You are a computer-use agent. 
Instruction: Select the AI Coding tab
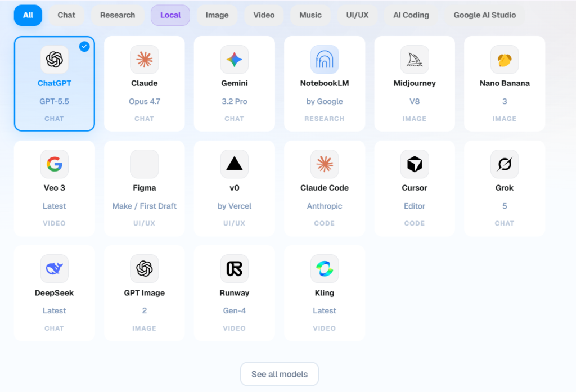click(x=411, y=15)
